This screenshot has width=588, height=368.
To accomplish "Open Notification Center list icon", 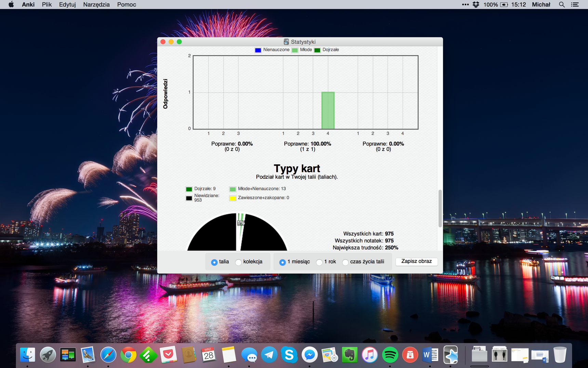I will coord(575,4).
